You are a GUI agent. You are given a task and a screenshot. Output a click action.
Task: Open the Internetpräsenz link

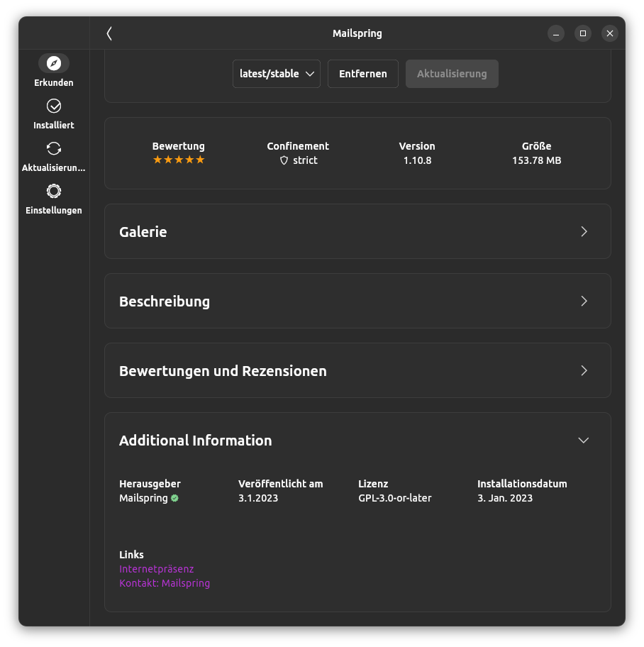[x=156, y=569]
